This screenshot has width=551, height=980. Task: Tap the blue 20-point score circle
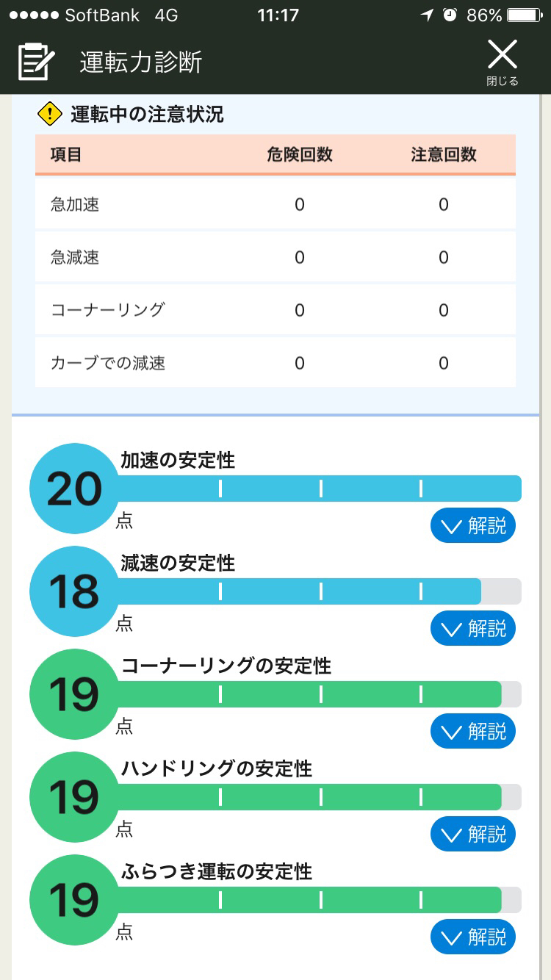(x=74, y=489)
